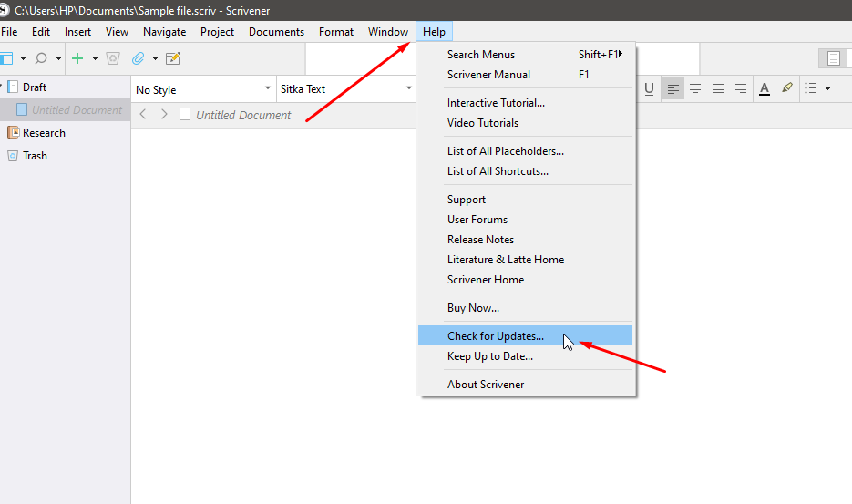Screen dimensions: 852x504
Task: Click the Search magnifier icon
Action: point(41,58)
